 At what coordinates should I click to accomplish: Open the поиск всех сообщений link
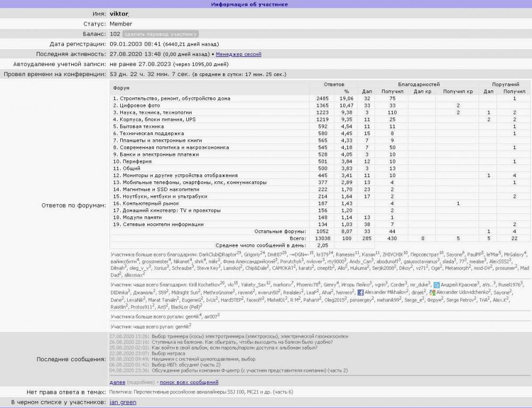[x=189, y=382]
